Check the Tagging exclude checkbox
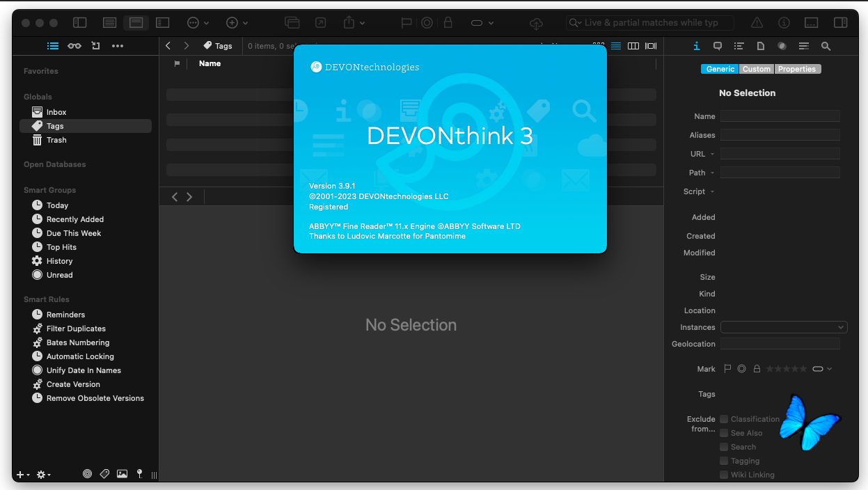This screenshot has height=490, width=868. pos(724,461)
